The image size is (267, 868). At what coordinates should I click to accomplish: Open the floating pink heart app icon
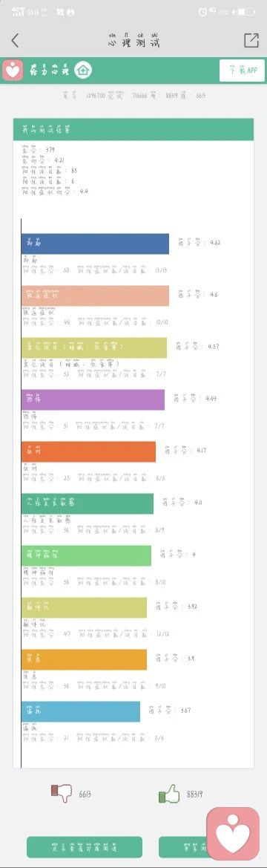coord(233,834)
